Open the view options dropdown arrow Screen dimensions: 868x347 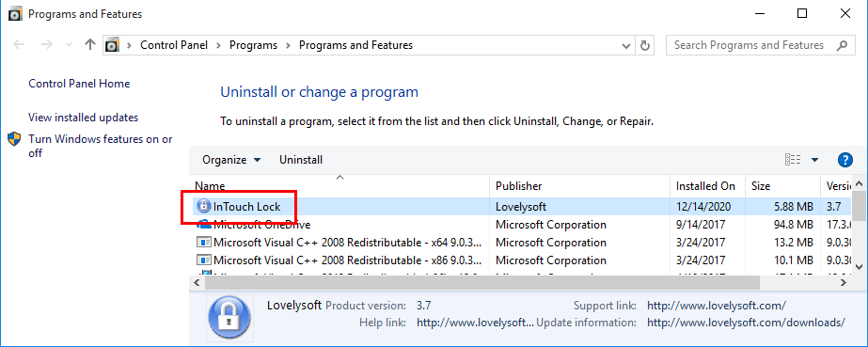coord(814,160)
